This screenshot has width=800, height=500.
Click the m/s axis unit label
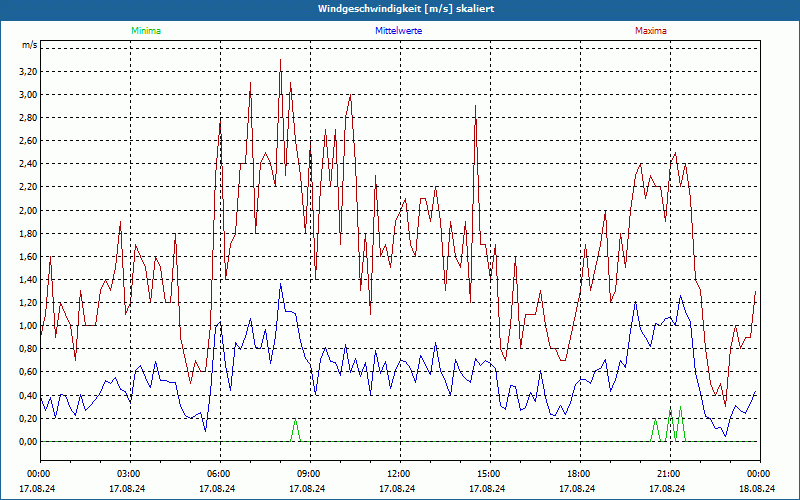(x=30, y=45)
